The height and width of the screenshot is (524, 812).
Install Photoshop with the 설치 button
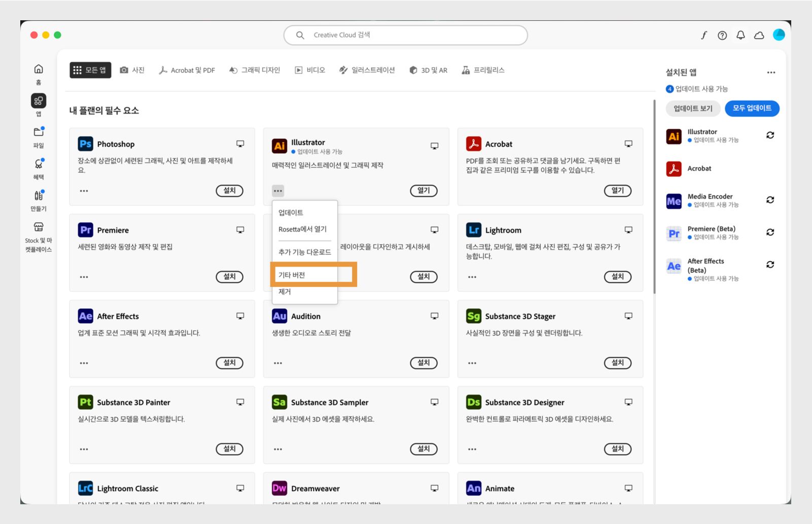click(230, 191)
